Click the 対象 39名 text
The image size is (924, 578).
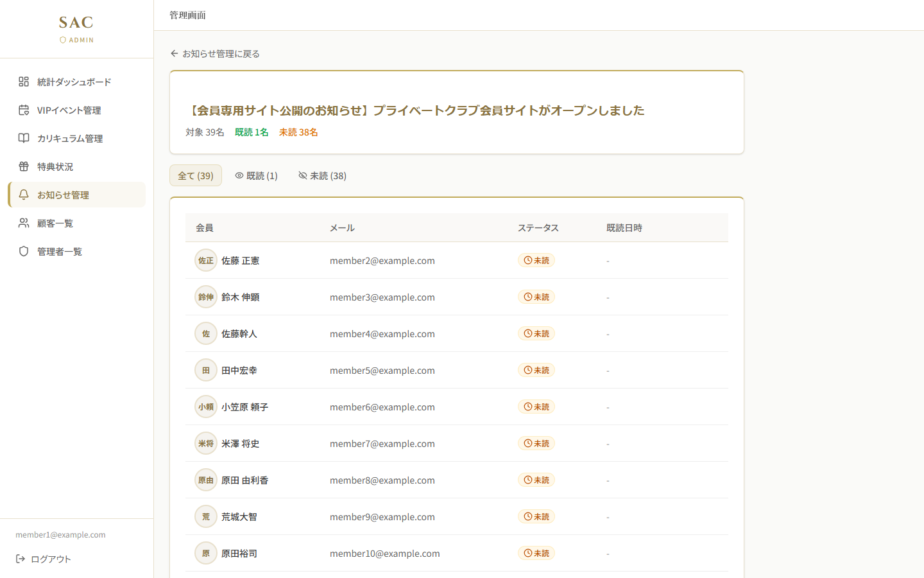pos(205,132)
